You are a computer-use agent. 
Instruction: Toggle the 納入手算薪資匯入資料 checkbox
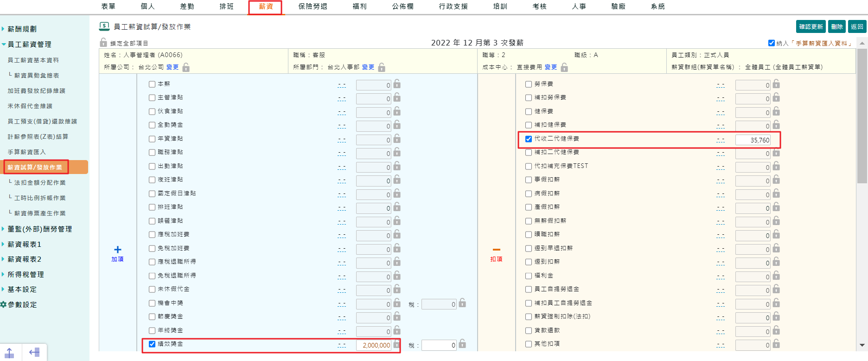pyautogui.click(x=772, y=43)
